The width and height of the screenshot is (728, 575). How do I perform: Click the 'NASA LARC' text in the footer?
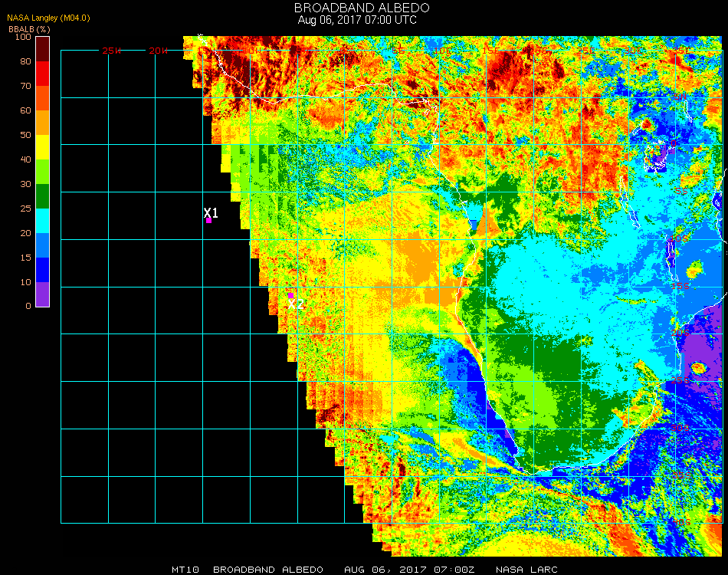click(x=526, y=570)
